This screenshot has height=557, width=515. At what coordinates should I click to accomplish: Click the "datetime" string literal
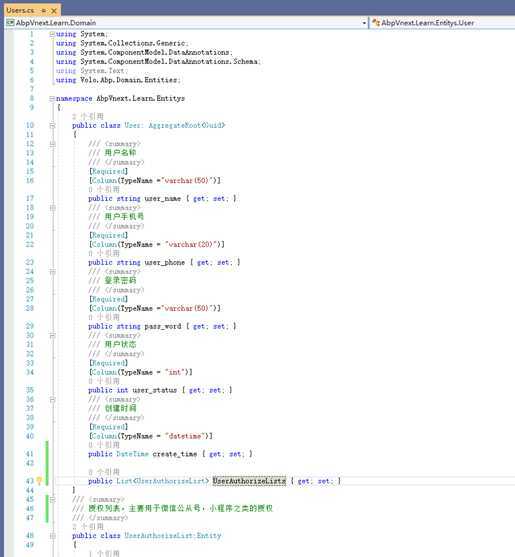tap(184, 436)
